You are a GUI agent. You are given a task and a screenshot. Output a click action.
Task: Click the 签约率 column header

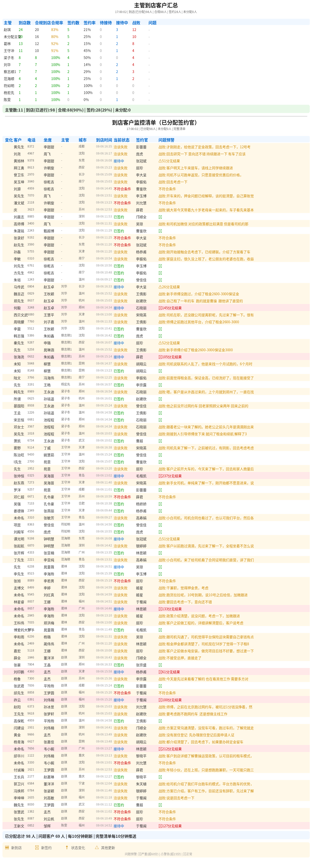pos(90,23)
